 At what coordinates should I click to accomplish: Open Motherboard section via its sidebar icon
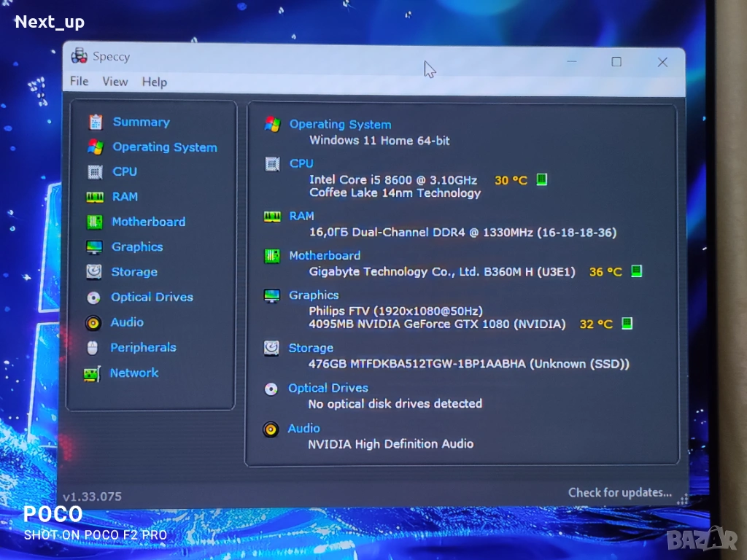point(95,222)
